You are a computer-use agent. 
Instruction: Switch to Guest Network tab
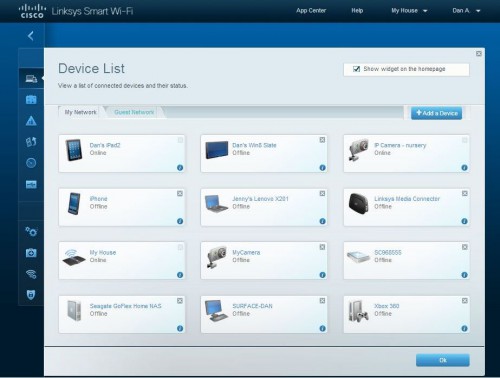(134, 112)
